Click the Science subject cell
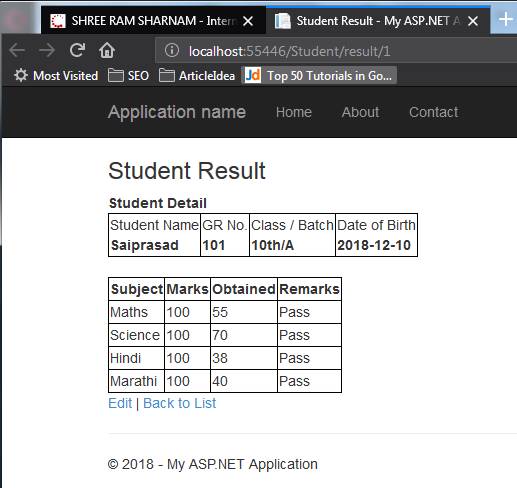This screenshot has width=517, height=488. click(136, 335)
